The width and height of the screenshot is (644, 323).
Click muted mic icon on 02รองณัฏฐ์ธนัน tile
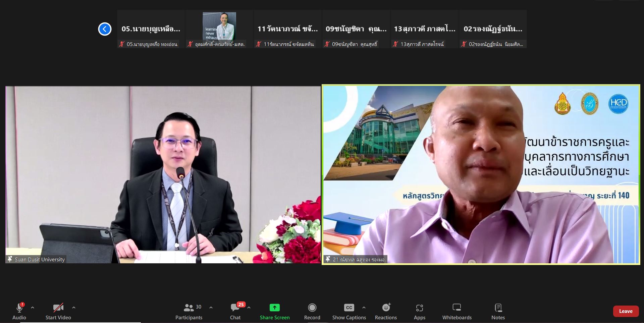(x=464, y=44)
